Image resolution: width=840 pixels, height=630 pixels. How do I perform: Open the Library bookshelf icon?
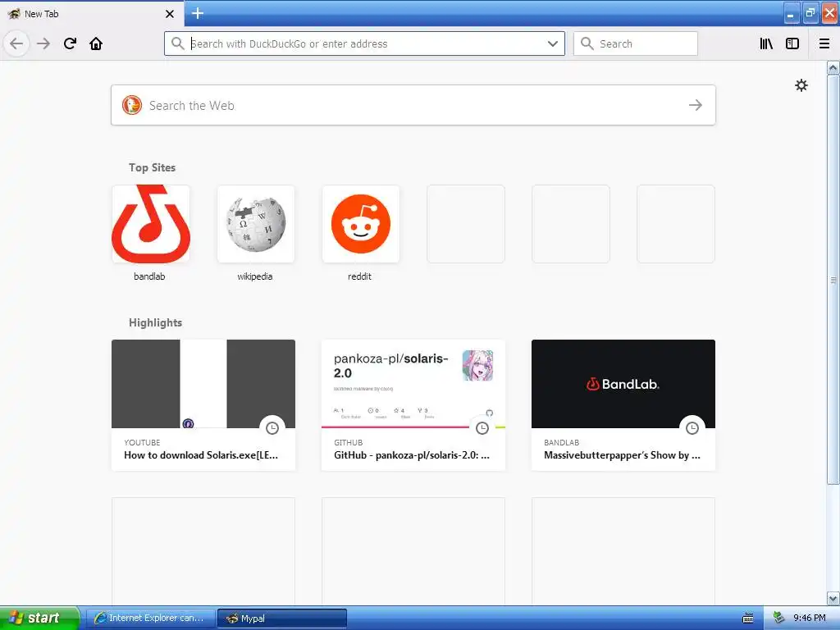[x=767, y=43]
